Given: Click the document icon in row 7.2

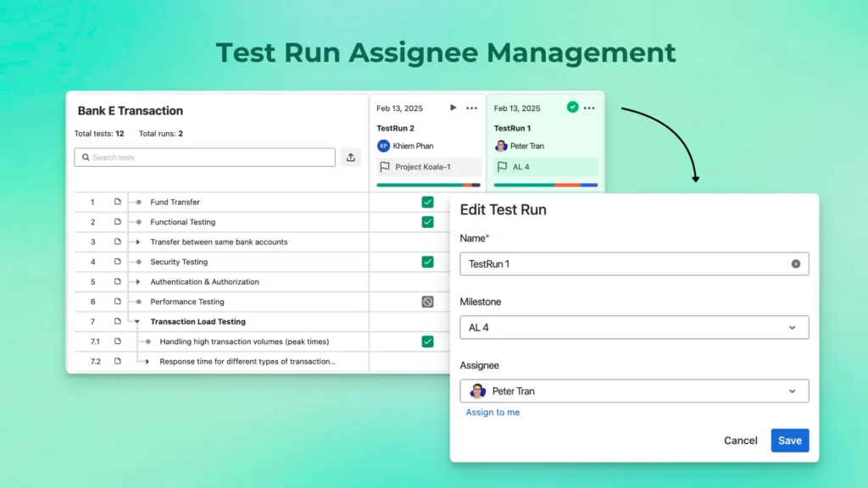Looking at the screenshot, I should point(117,361).
